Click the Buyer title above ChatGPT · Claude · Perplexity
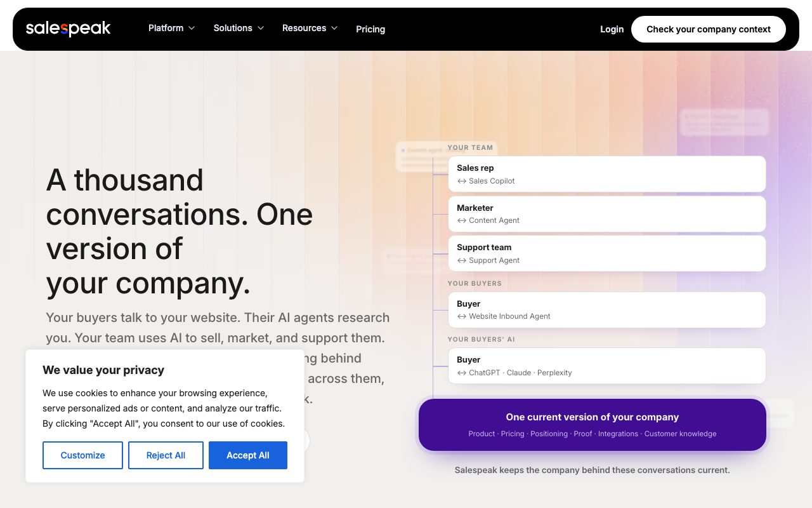This screenshot has height=508, width=812. (469, 360)
